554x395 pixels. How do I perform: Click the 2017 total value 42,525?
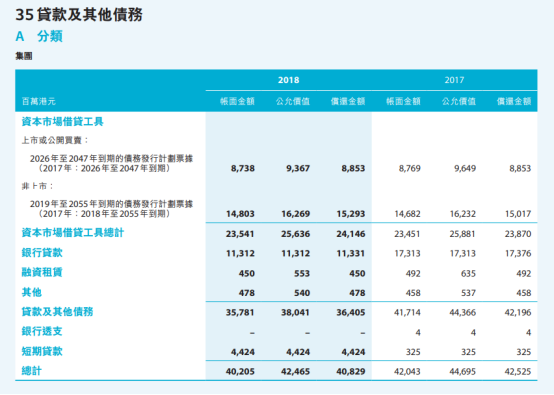click(518, 372)
